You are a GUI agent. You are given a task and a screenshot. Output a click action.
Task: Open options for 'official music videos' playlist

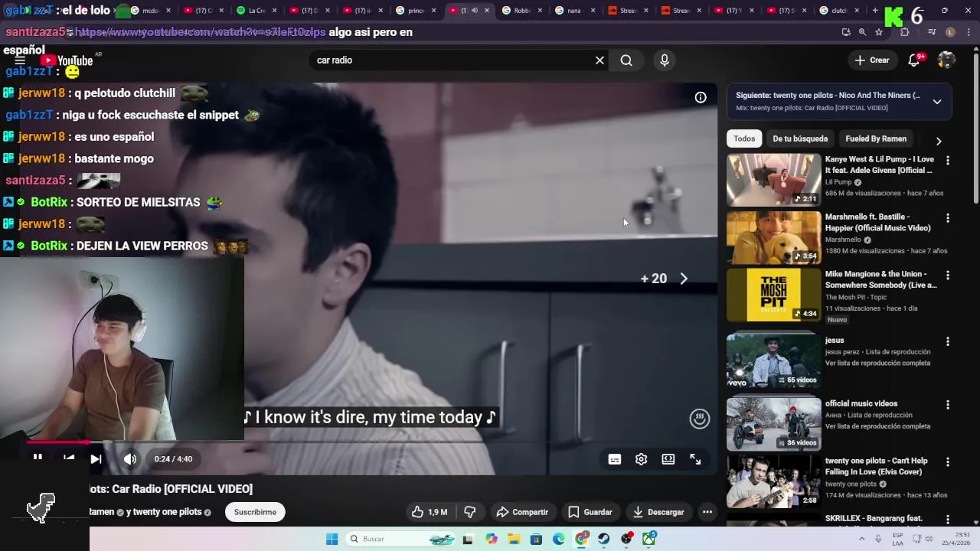click(948, 405)
